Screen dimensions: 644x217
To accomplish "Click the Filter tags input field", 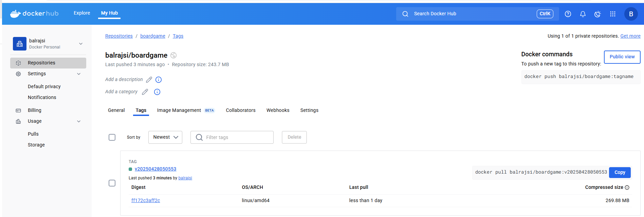I will click(232, 137).
